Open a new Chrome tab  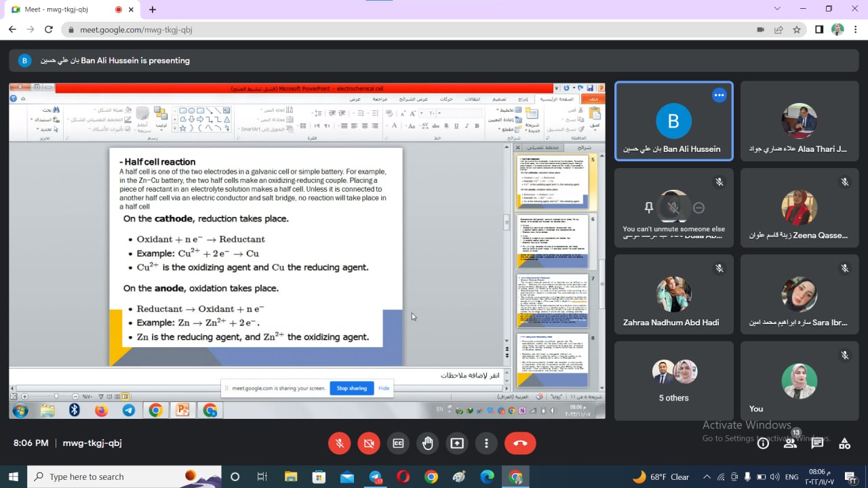coord(153,9)
